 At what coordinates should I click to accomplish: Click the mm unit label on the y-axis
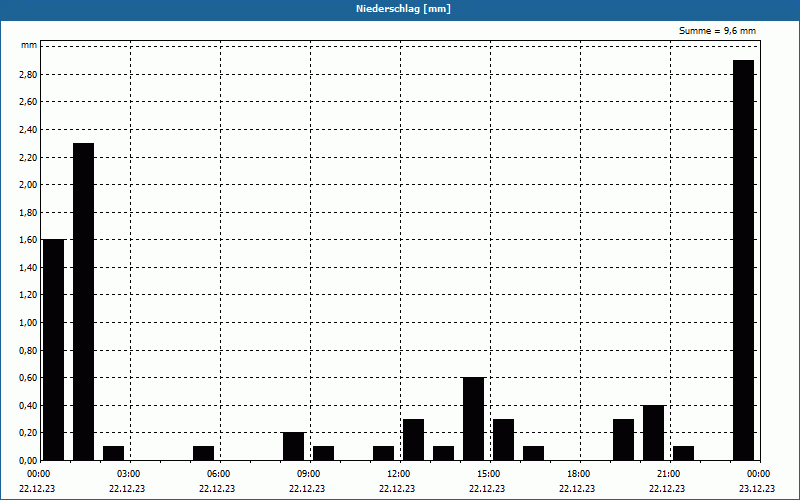[29, 45]
